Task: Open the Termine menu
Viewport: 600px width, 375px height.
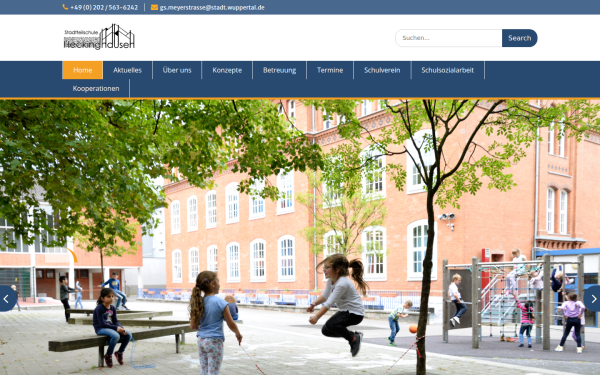Action: (x=330, y=70)
